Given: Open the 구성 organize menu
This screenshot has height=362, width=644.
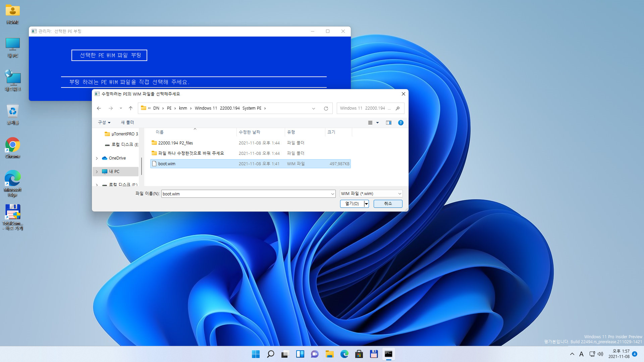Looking at the screenshot, I should 104,123.
